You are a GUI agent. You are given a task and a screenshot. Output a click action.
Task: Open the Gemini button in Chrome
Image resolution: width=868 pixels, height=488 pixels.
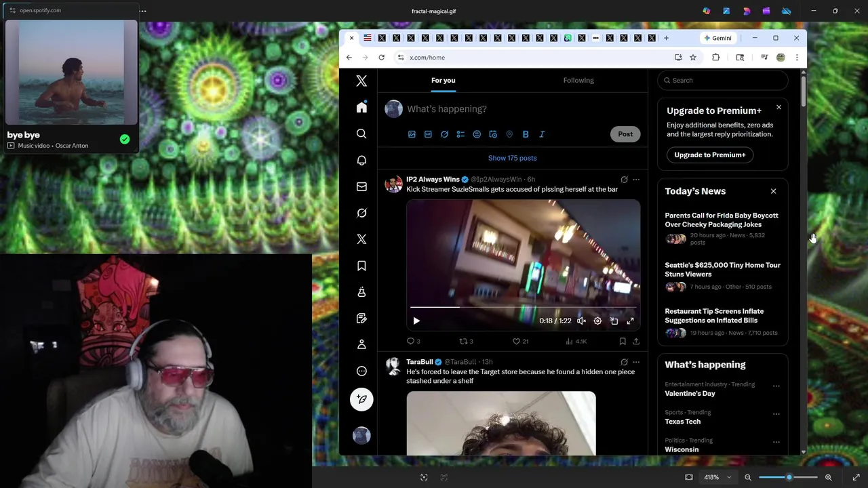717,38
